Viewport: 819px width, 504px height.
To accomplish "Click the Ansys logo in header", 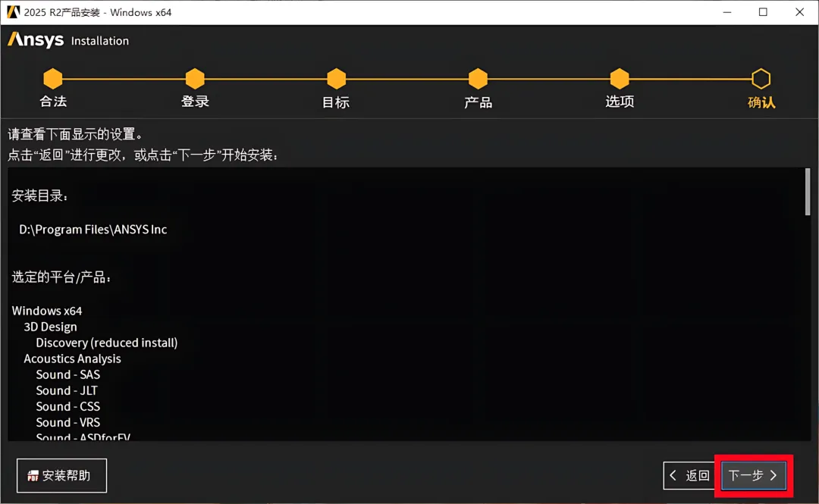I will (x=36, y=39).
